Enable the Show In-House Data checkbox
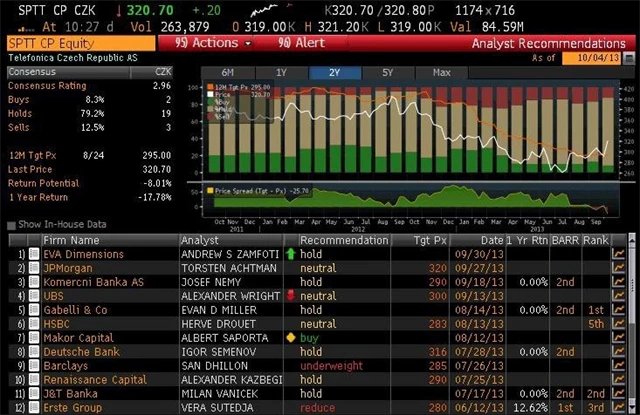The image size is (640, 415). point(11,224)
